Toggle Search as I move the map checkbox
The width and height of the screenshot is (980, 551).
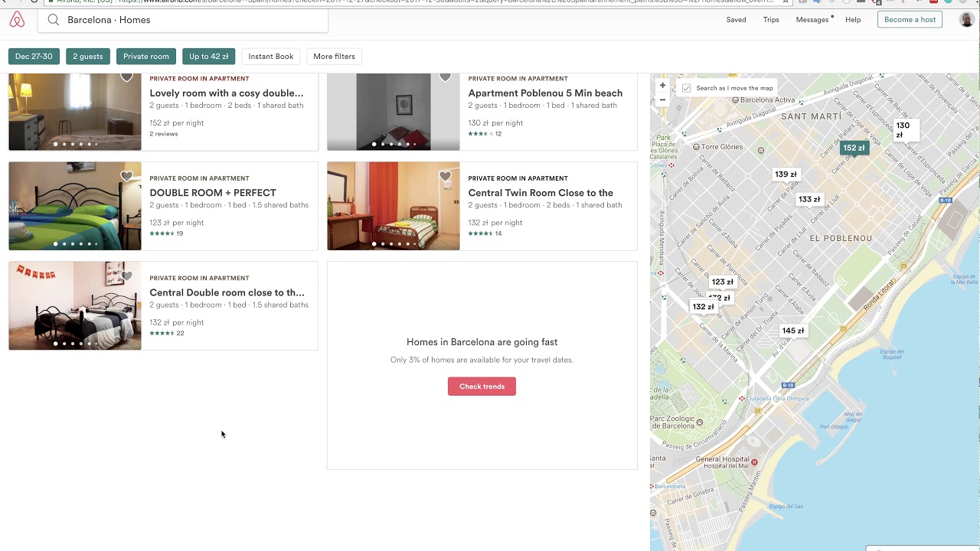[x=687, y=88]
